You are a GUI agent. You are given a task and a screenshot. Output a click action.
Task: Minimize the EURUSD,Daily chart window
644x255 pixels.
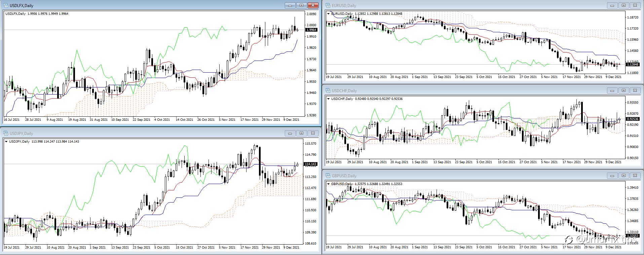(612, 5)
